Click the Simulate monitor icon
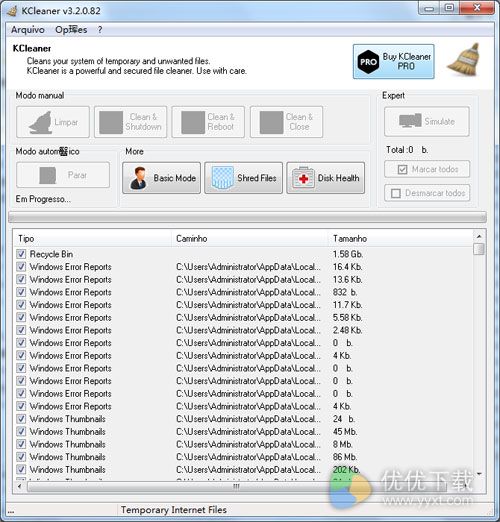 pos(410,121)
